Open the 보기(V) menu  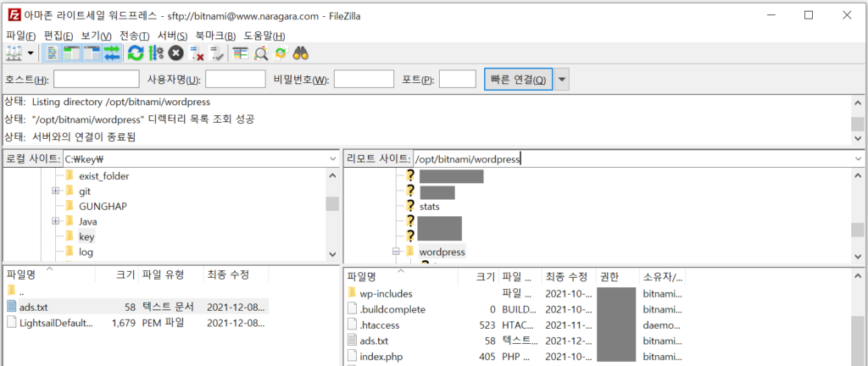(97, 36)
